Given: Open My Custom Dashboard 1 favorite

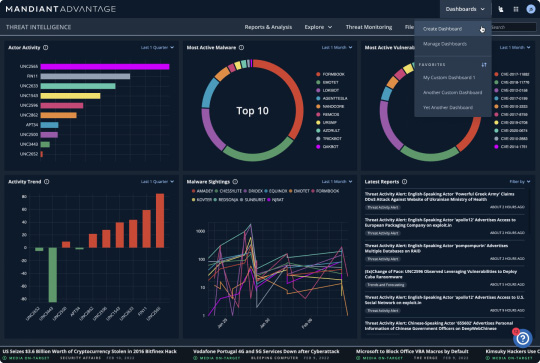Looking at the screenshot, I should pos(449,77).
